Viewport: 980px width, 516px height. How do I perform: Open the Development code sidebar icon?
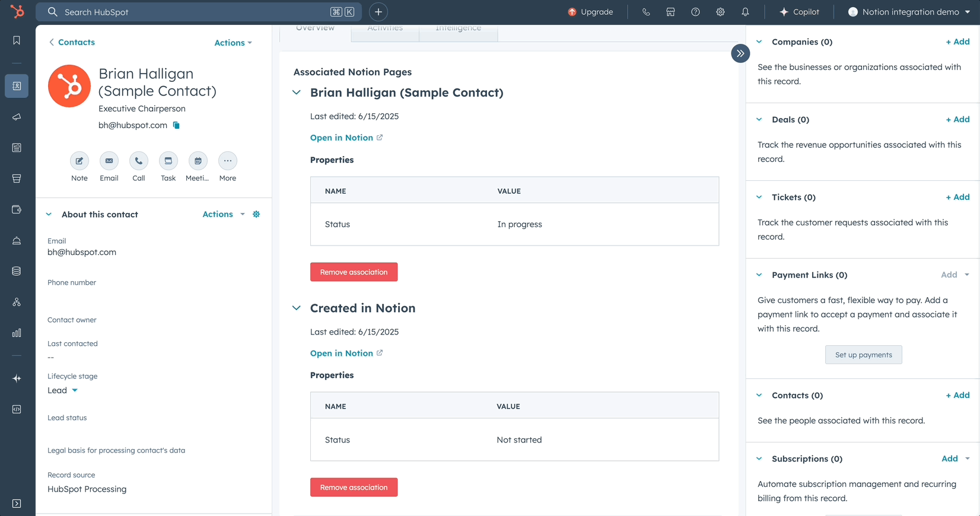[17, 409]
